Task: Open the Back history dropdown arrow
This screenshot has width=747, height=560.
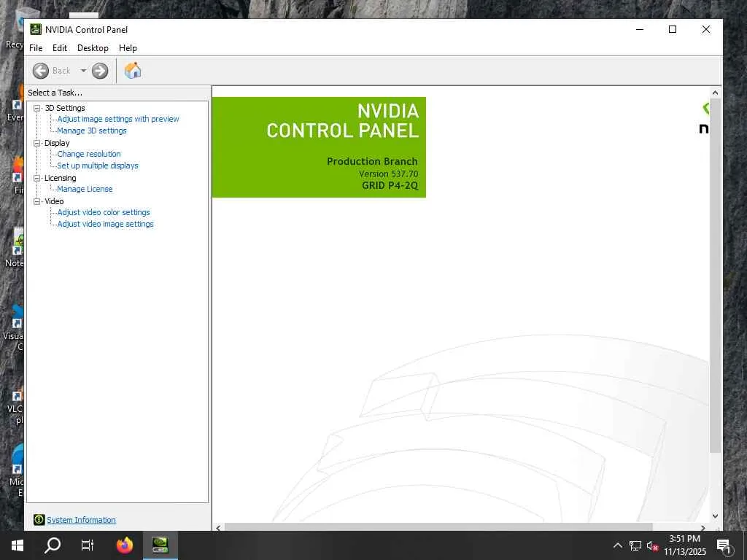Action: pos(83,71)
